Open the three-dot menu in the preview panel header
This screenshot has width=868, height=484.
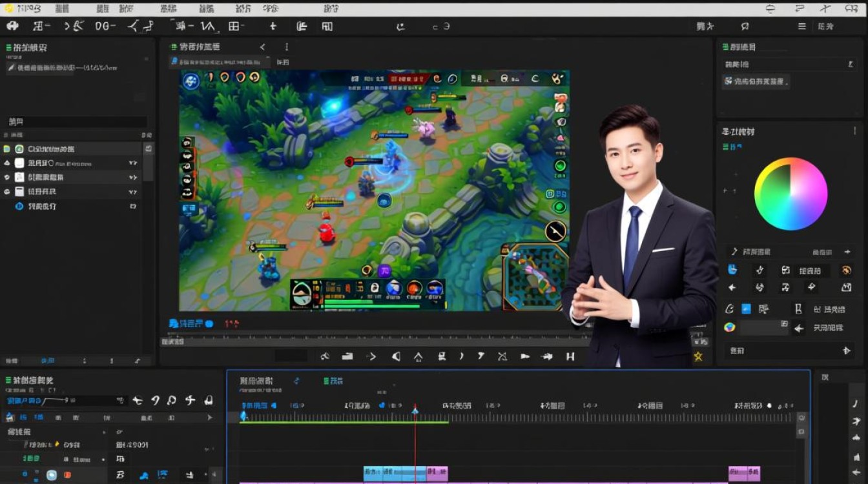tap(287, 47)
